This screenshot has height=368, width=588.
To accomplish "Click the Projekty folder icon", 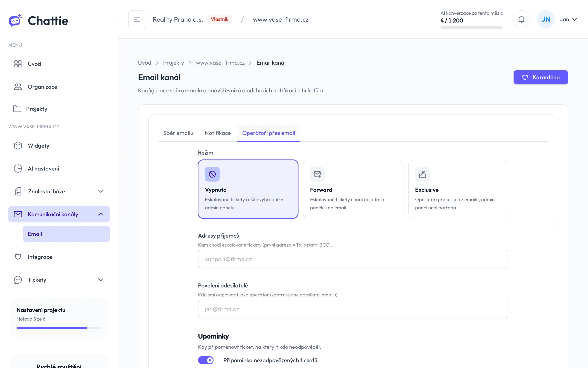I will pyautogui.click(x=17, y=109).
